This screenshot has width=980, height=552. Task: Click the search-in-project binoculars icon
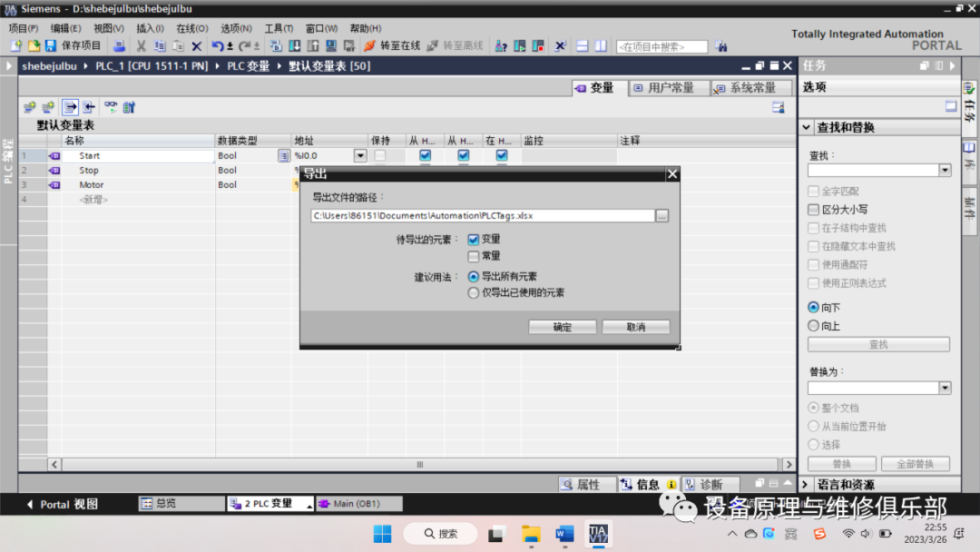pyautogui.click(x=720, y=45)
